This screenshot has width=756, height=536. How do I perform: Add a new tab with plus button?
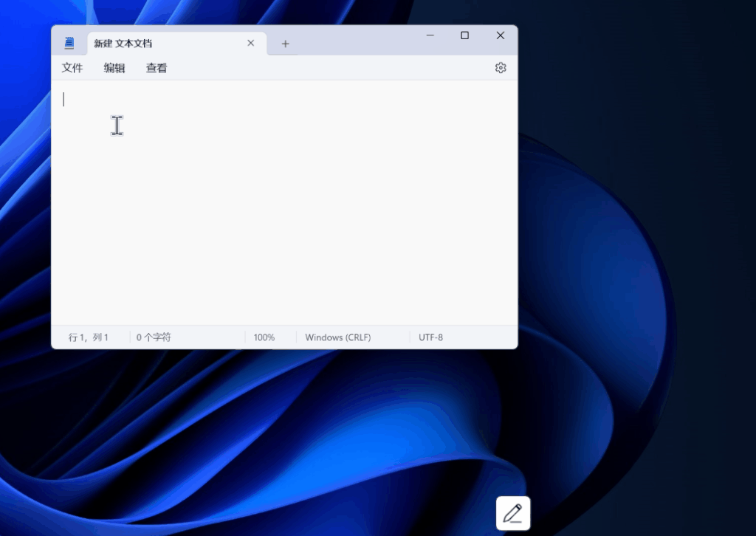(x=285, y=44)
